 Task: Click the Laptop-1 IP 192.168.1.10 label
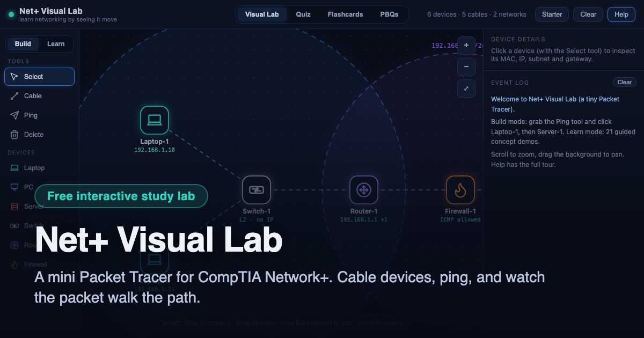155,150
